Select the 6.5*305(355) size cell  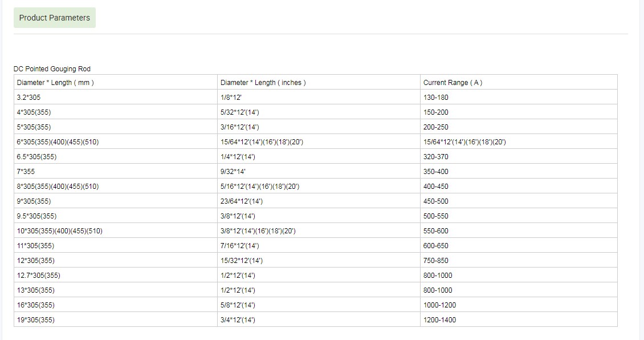click(x=36, y=157)
